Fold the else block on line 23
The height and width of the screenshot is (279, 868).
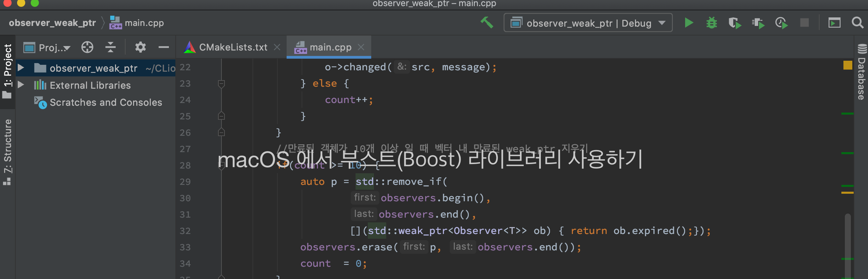tap(221, 84)
